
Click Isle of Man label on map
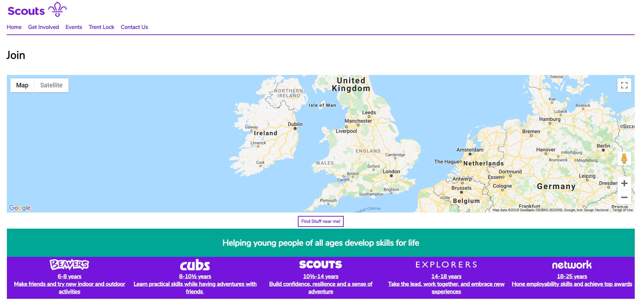click(x=322, y=105)
